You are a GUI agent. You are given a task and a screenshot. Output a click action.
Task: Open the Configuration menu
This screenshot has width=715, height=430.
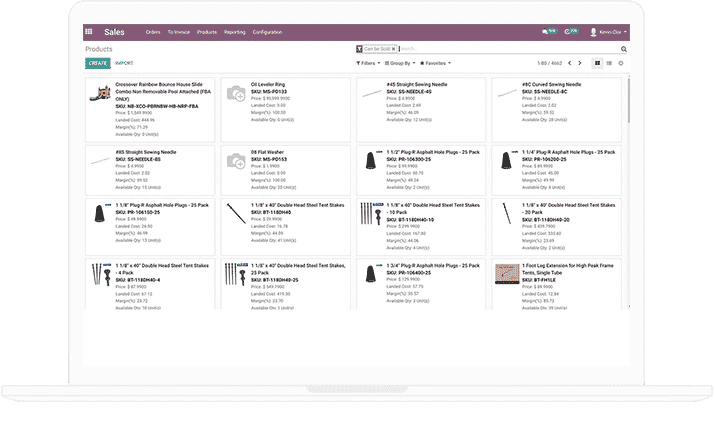click(267, 32)
